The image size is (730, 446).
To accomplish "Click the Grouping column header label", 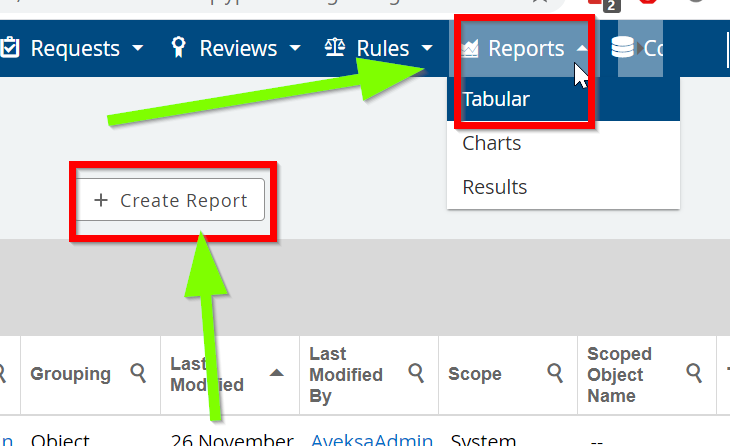I will pyautogui.click(x=70, y=374).
